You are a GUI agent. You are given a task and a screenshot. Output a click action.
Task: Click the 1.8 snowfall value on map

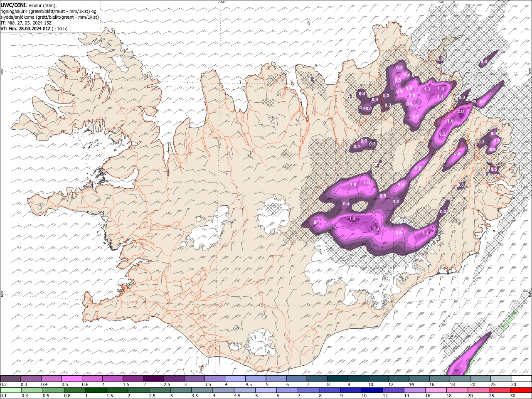[x=353, y=219]
